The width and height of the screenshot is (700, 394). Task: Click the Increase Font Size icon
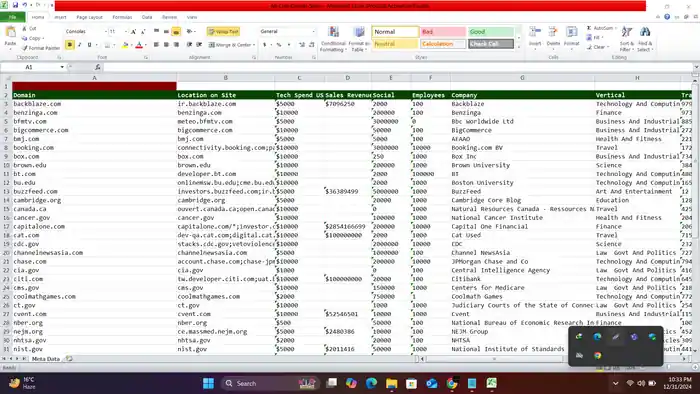(133, 32)
